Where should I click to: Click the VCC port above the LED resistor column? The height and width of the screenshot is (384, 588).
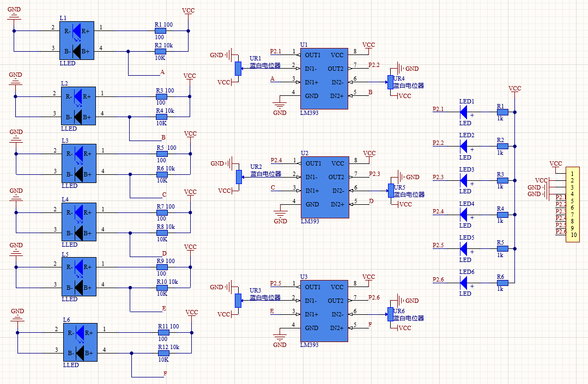(x=515, y=91)
